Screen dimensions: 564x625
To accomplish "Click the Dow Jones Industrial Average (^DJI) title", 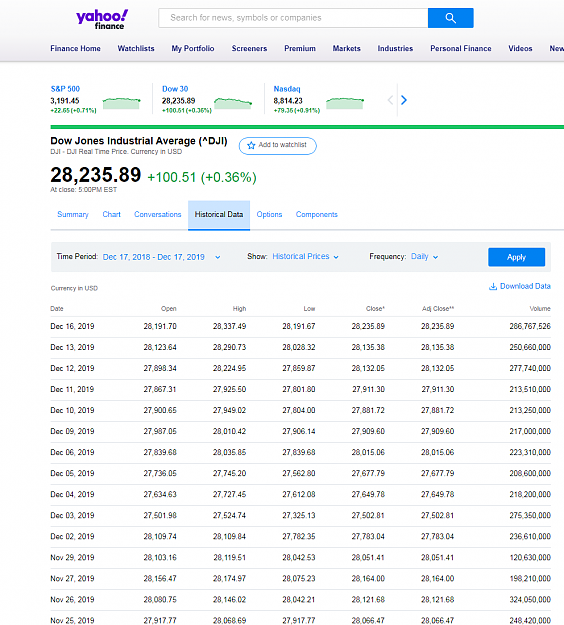I will (139, 141).
